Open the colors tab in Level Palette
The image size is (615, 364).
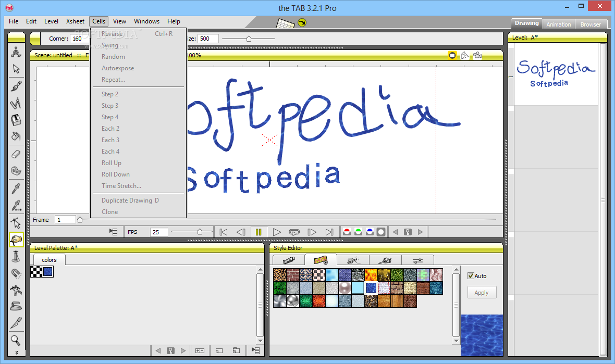tap(49, 260)
